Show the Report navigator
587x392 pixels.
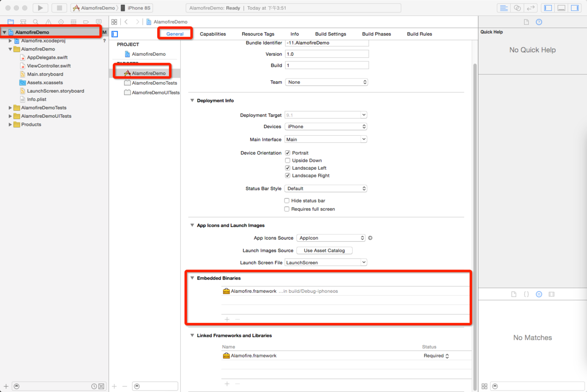pyautogui.click(x=98, y=22)
